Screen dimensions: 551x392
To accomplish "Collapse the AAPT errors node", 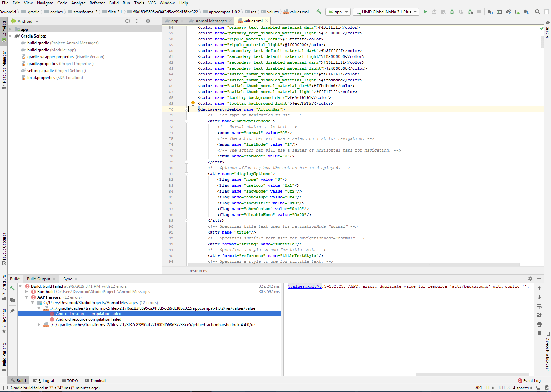I will (27, 297).
